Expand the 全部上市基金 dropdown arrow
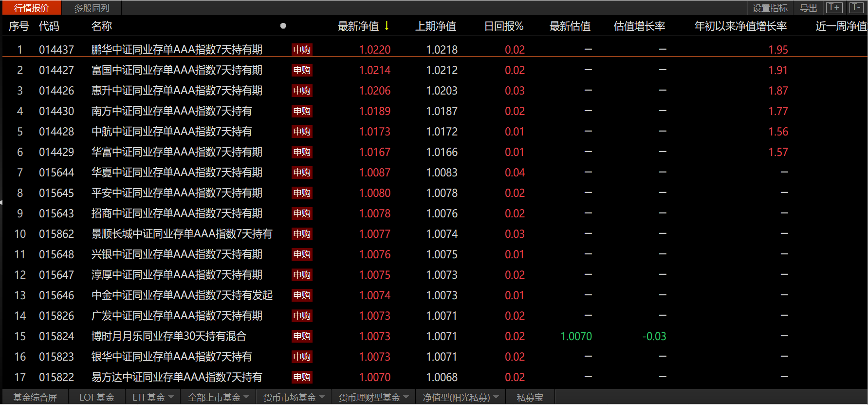The image size is (868, 405). click(246, 397)
